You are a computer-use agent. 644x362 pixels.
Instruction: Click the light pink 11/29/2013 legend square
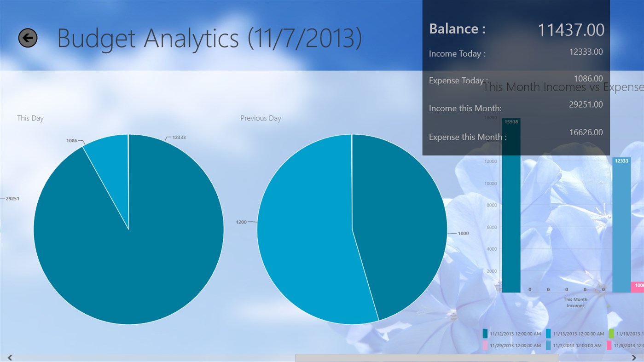click(x=485, y=345)
